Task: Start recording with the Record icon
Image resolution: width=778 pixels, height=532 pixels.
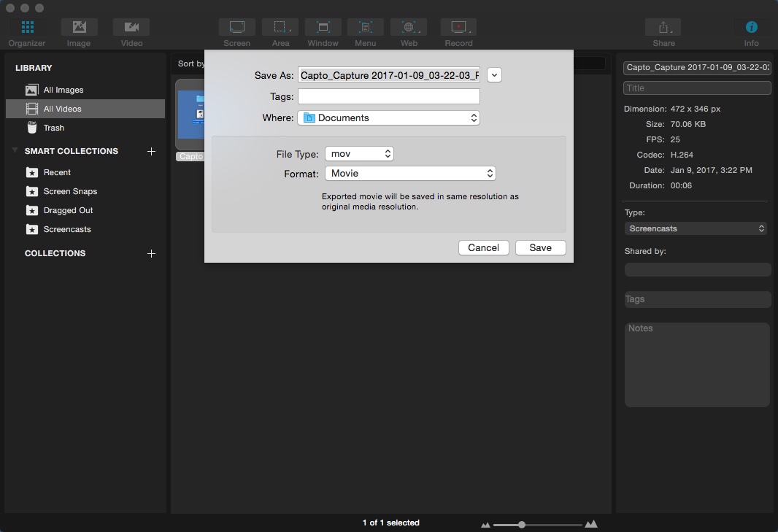Action: [458, 28]
